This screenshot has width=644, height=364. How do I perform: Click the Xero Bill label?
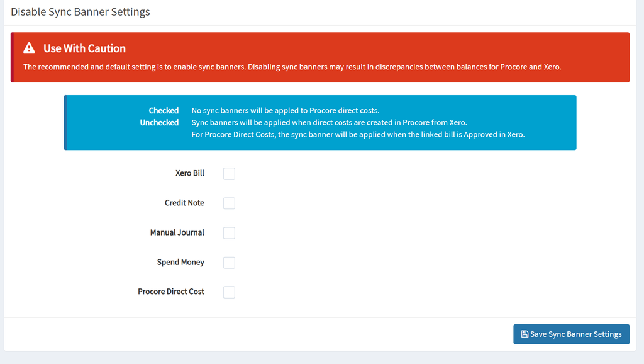[190, 173]
